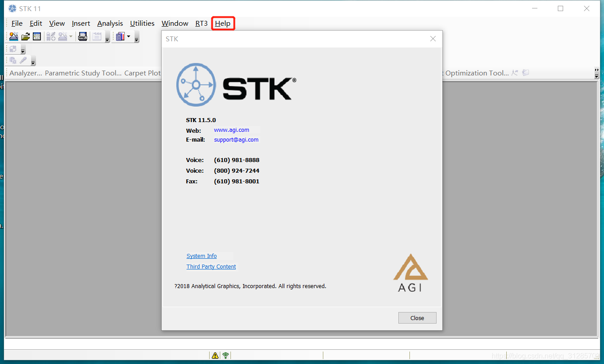Launch the integrated HTML viewer icon
Screen dimensions: 604x364
83,36
